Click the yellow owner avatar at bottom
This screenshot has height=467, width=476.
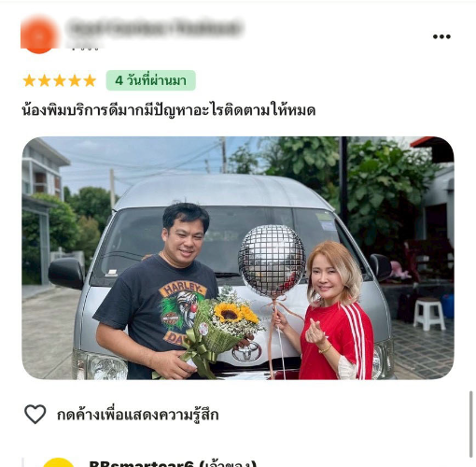coord(59,462)
